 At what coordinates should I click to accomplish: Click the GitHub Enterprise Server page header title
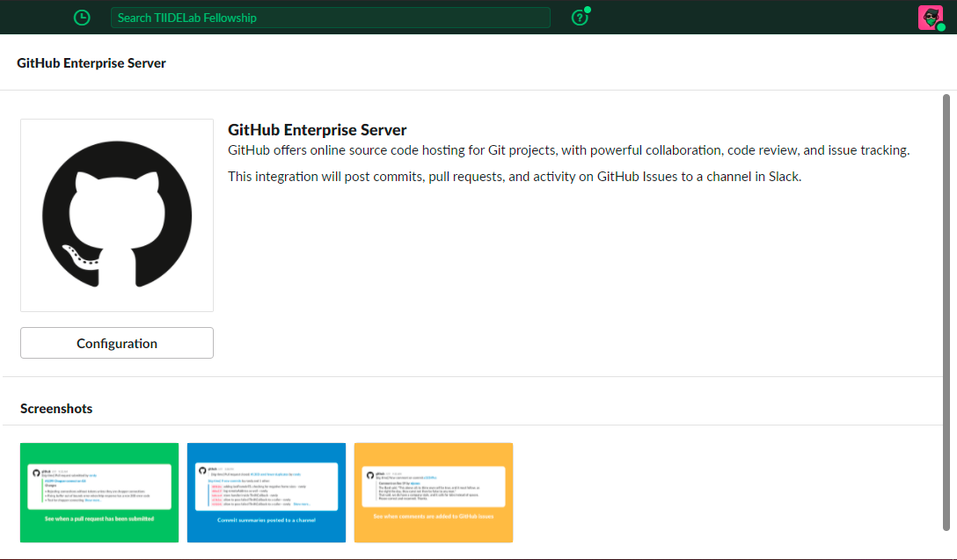pyautogui.click(x=91, y=62)
